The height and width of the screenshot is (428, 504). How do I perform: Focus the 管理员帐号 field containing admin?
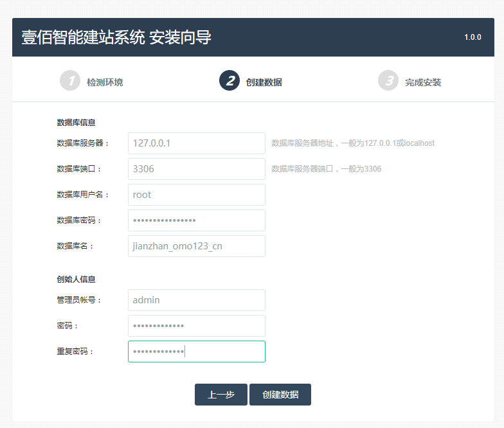click(x=196, y=300)
